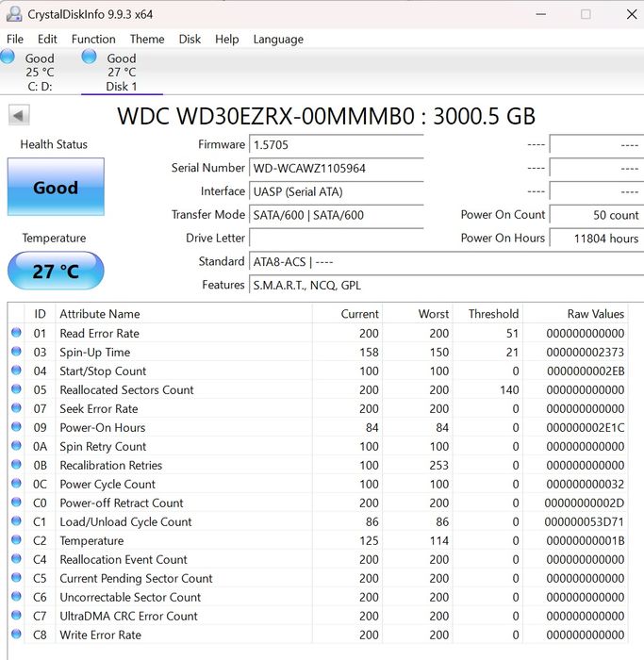Click the Worst column header
The width and height of the screenshot is (644, 660).
pos(418,314)
